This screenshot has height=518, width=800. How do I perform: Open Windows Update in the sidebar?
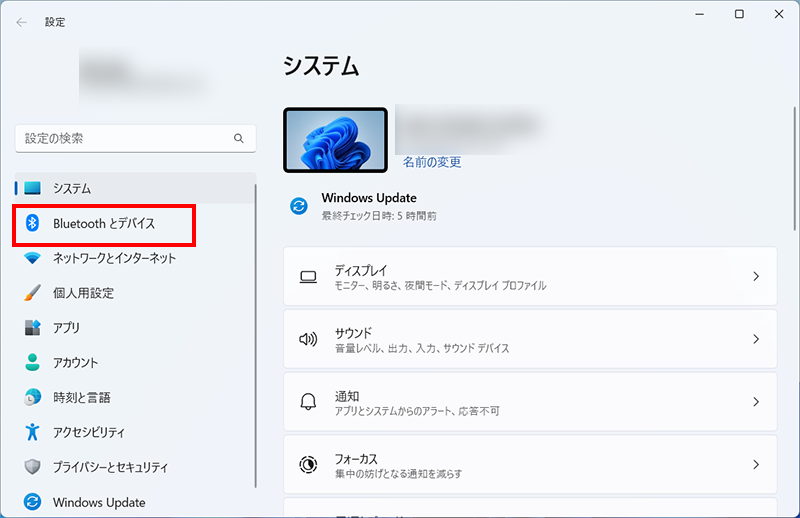point(135,502)
